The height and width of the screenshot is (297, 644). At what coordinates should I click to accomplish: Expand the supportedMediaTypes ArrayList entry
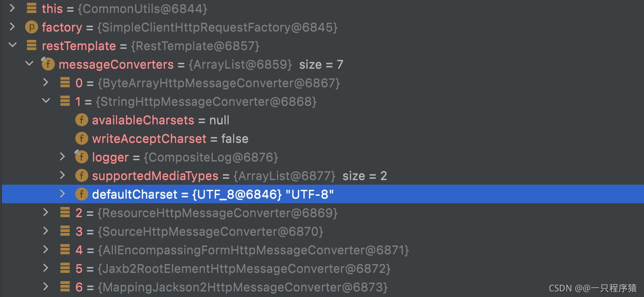point(63,175)
